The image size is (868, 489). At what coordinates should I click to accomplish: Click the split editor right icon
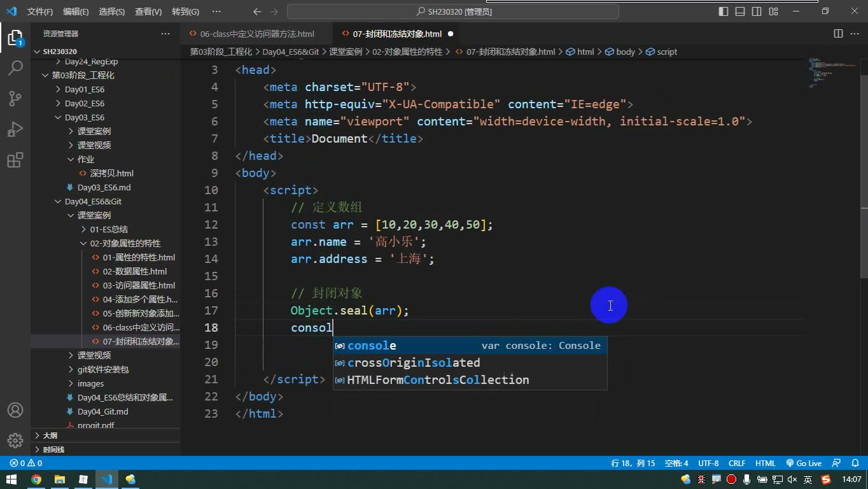(x=838, y=34)
